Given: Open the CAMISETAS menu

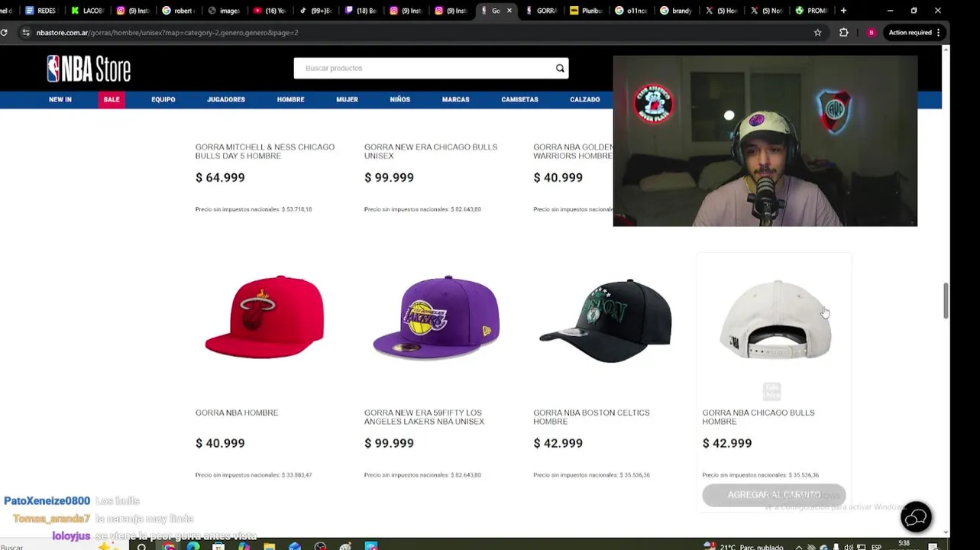Looking at the screenshot, I should [x=519, y=99].
